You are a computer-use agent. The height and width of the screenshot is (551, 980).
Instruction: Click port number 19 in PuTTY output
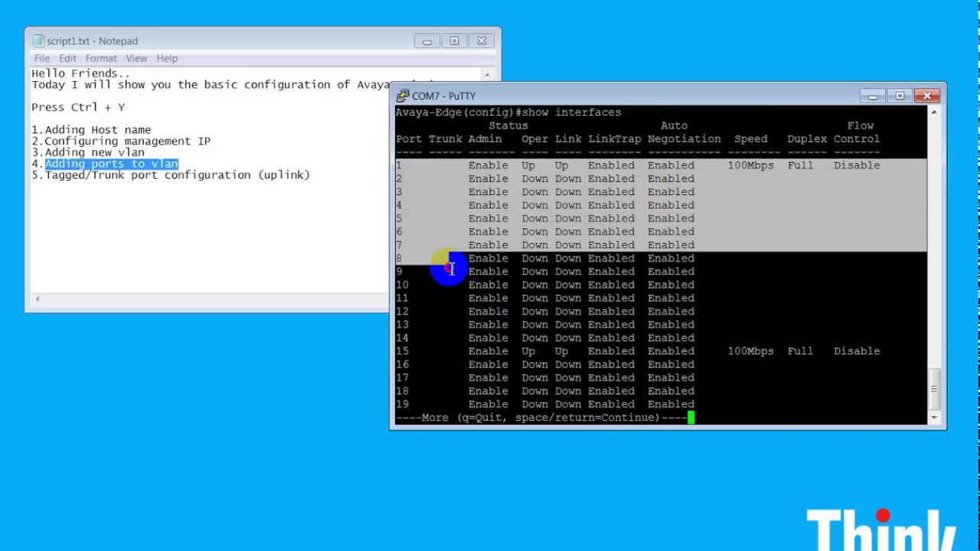click(402, 404)
